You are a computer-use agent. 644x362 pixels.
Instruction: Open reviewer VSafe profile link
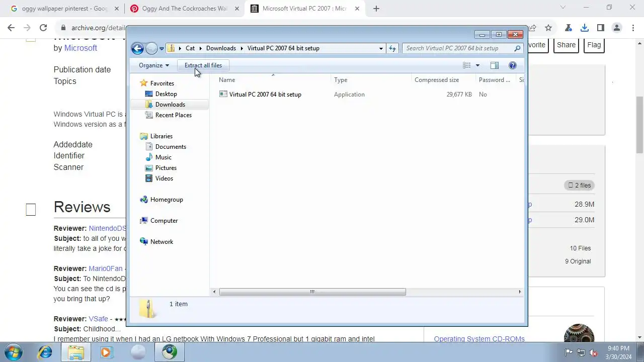[99, 319]
